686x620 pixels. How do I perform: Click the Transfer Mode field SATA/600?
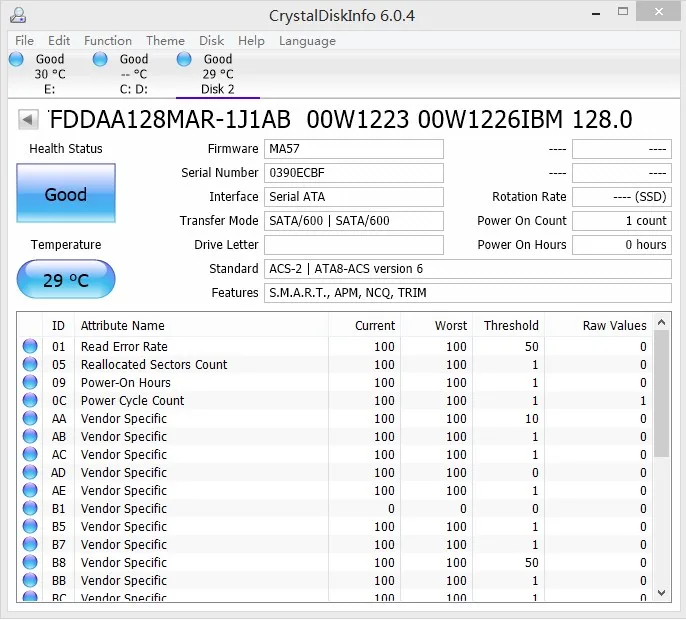tap(354, 221)
